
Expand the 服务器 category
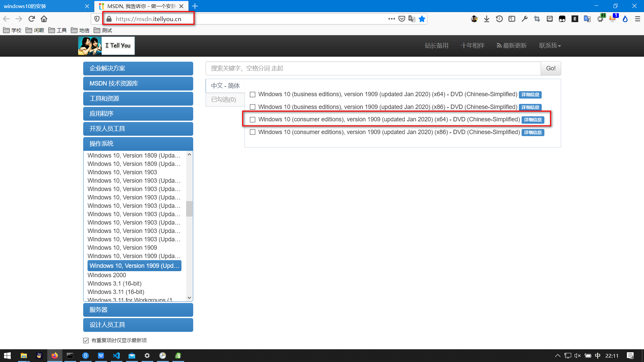coord(138,310)
